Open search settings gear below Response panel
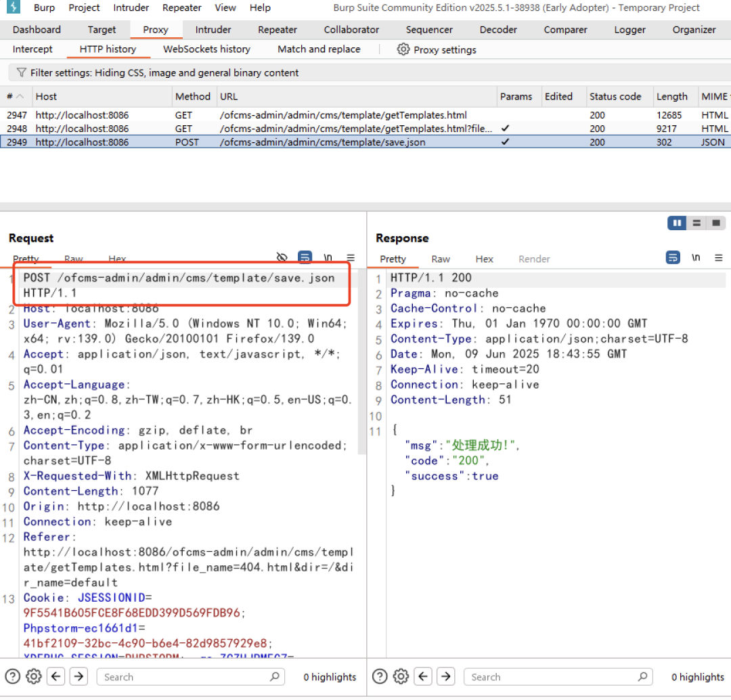 [401, 676]
